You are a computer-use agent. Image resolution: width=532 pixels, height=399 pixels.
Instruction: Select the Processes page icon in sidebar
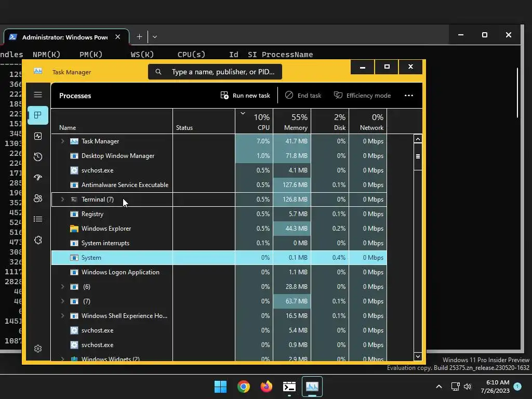pyautogui.click(x=38, y=115)
